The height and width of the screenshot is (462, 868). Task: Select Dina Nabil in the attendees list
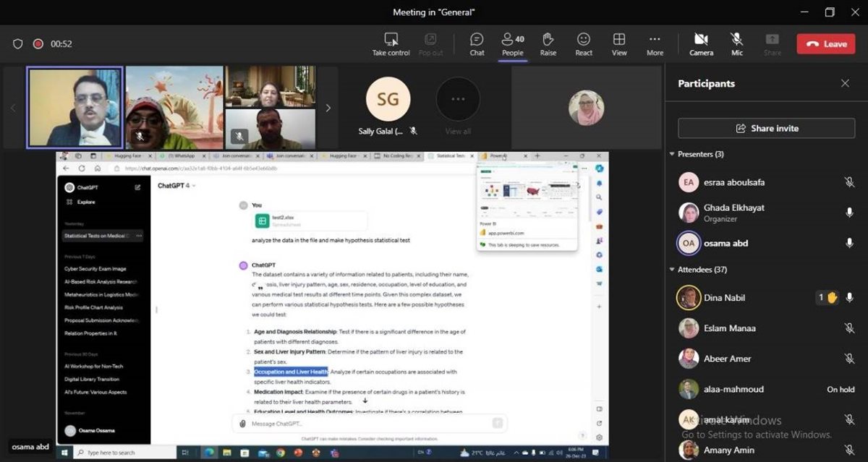724,298
